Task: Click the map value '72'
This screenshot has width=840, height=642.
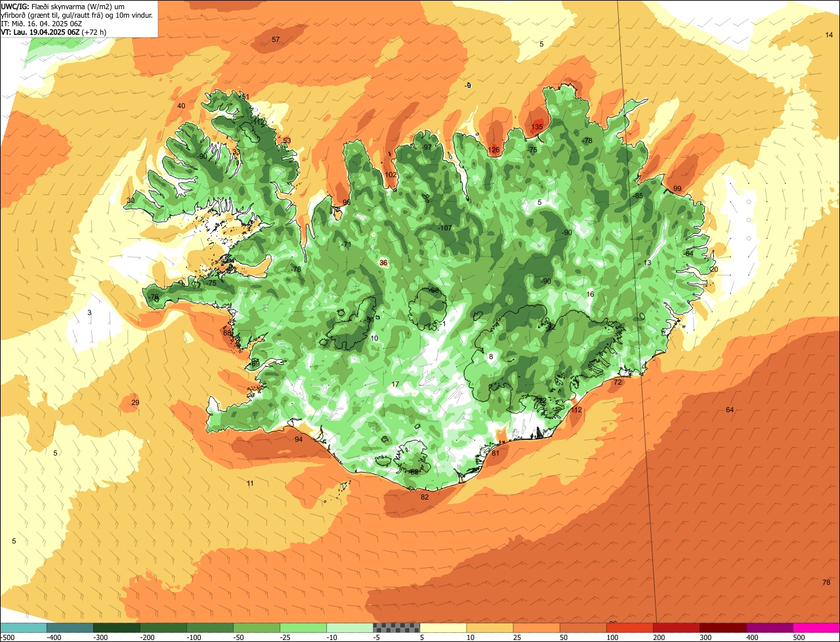Action: pos(618,382)
